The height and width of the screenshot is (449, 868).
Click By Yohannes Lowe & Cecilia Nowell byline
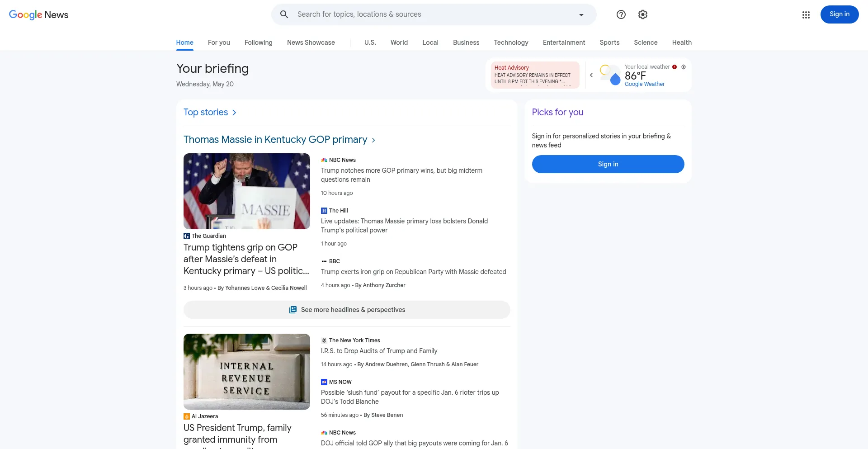point(262,288)
